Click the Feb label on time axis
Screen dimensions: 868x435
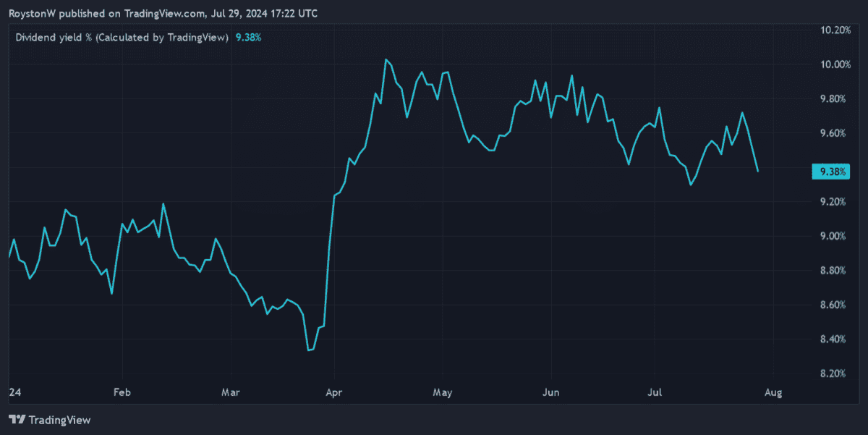coord(121,392)
